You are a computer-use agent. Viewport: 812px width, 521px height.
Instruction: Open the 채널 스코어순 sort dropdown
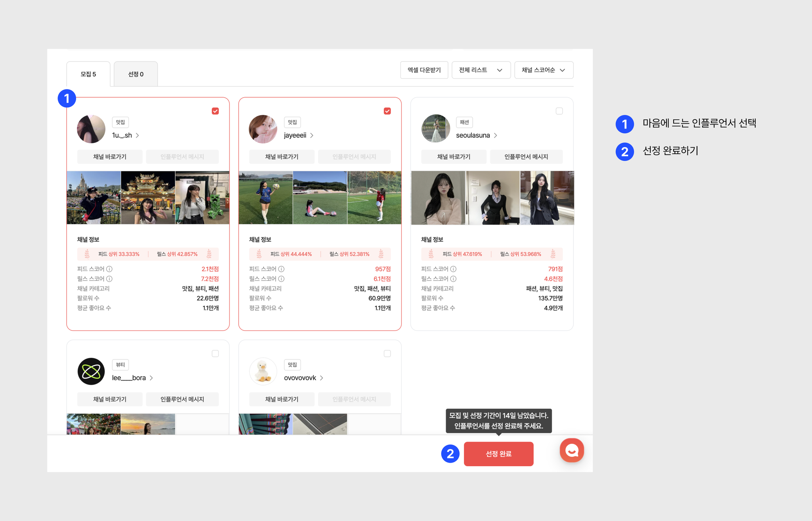(x=544, y=70)
